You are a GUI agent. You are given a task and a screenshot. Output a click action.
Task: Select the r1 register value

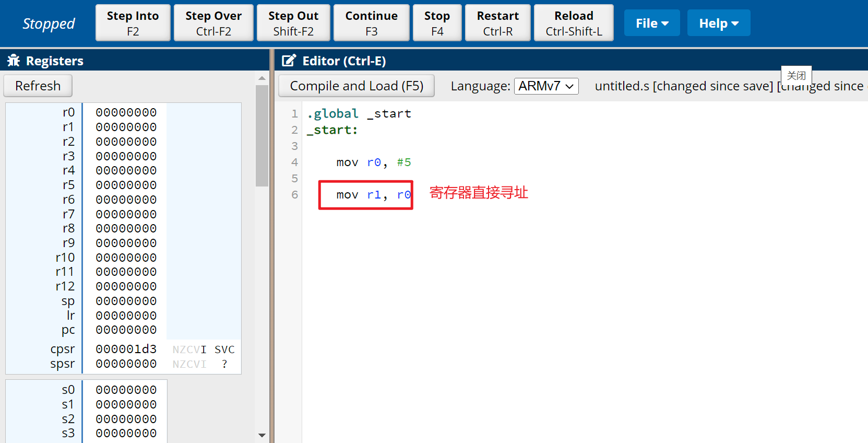coord(126,127)
